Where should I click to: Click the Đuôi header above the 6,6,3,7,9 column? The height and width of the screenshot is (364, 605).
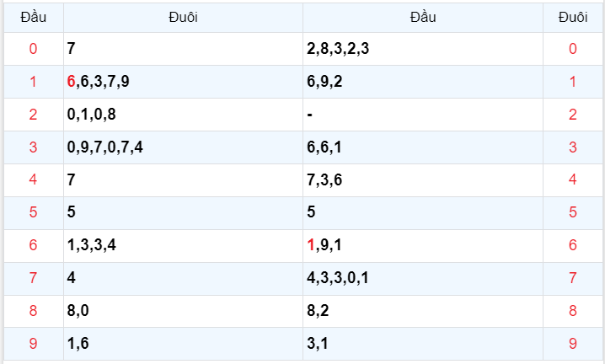click(x=183, y=17)
